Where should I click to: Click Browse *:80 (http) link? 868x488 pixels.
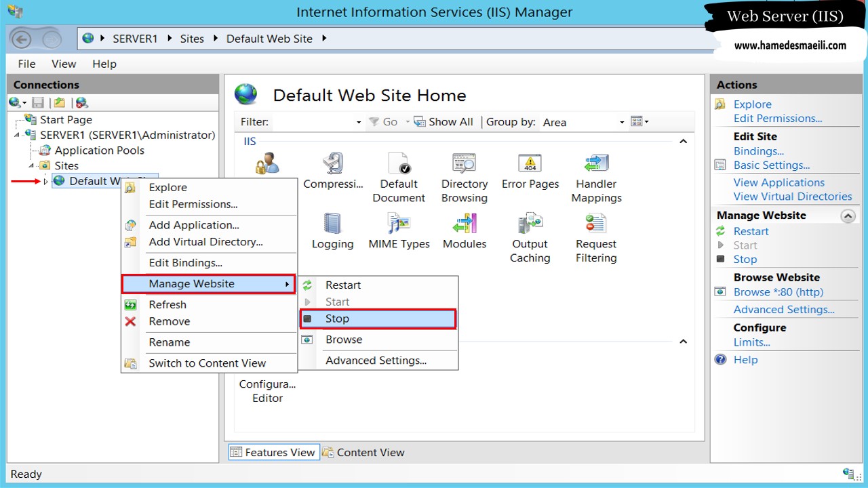(778, 292)
